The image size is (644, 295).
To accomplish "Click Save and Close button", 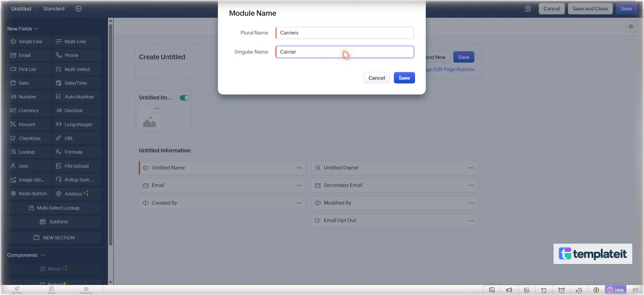I will pyautogui.click(x=590, y=9).
